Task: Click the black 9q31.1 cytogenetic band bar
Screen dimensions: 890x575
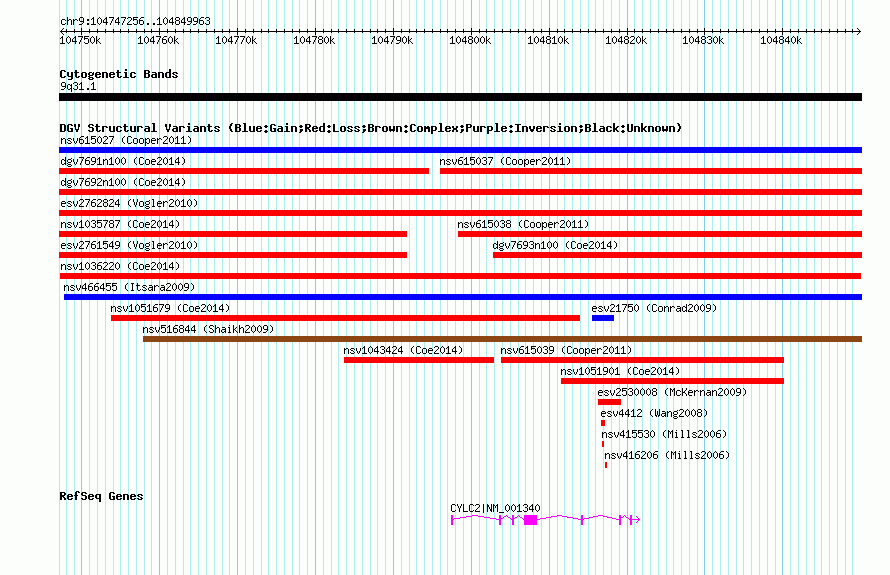Action: pos(460,97)
